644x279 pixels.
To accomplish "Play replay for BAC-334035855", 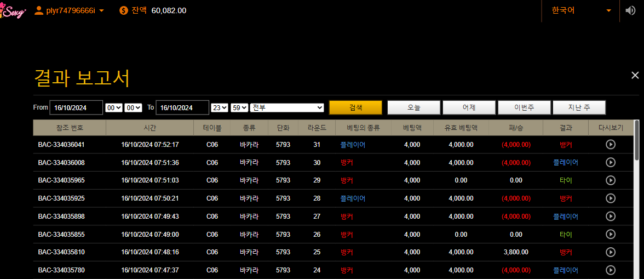I will [611, 235].
